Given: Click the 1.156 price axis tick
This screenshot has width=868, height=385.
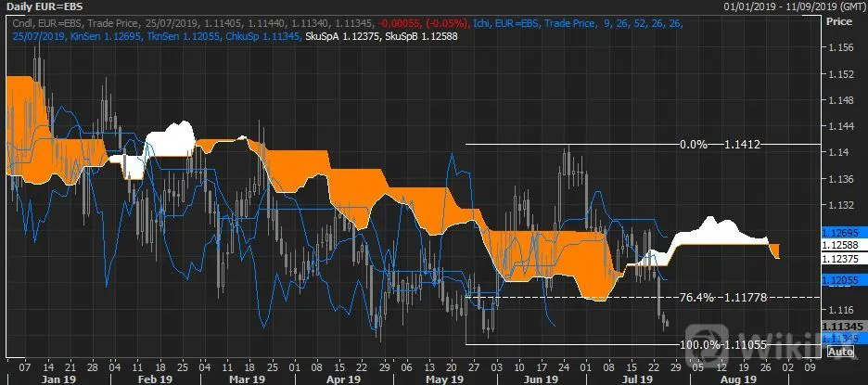Looking at the screenshot, I should coord(840,48).
